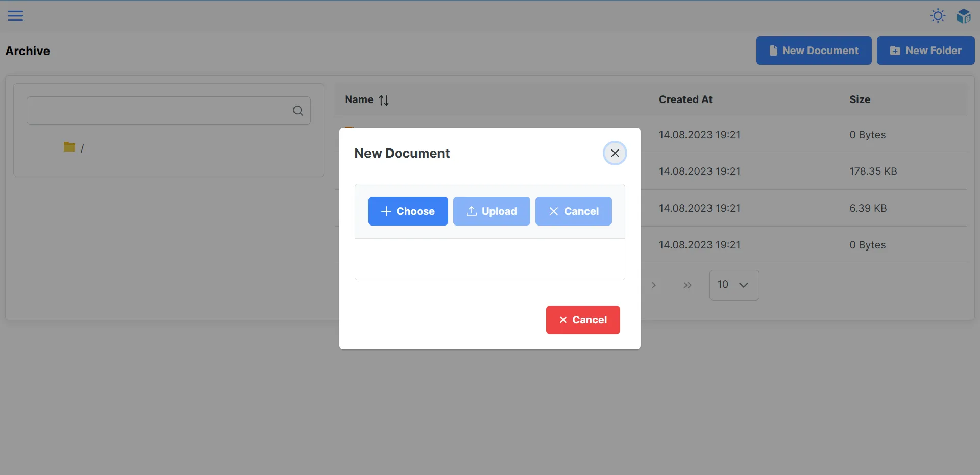Jump to the last page
Viewport: 980px width, 475px height.
pos(687,285)
